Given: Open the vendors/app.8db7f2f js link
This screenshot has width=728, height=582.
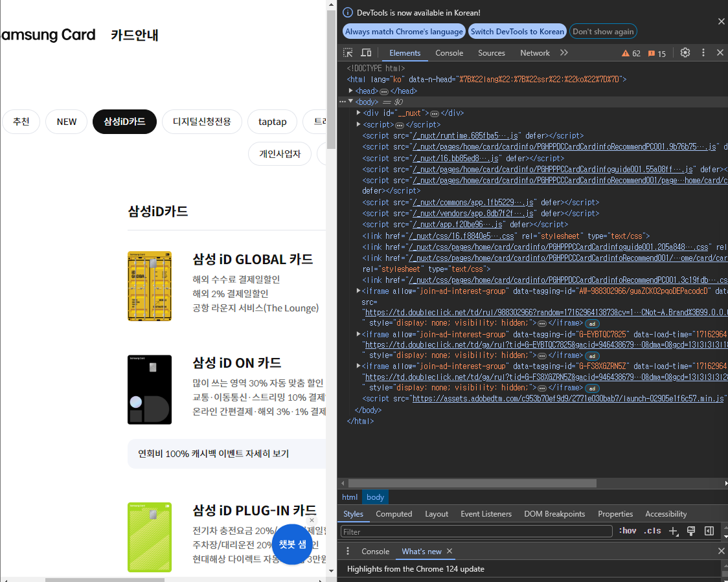Looking at the screenshot, I should (x=473, y=214).
